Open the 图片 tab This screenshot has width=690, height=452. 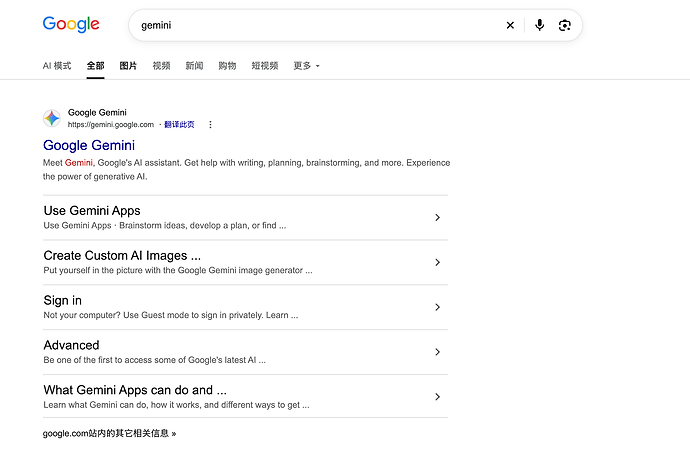[128, 66]
